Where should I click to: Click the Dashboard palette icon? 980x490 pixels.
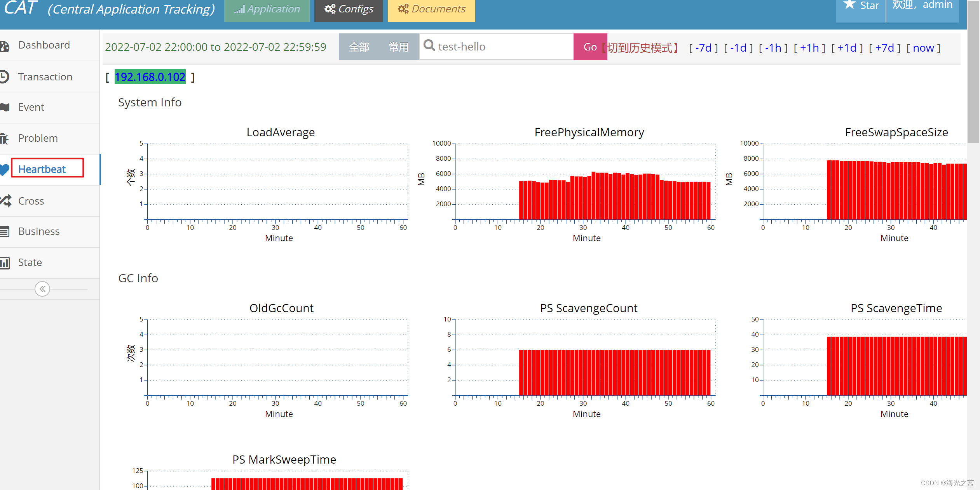[5, 46]
